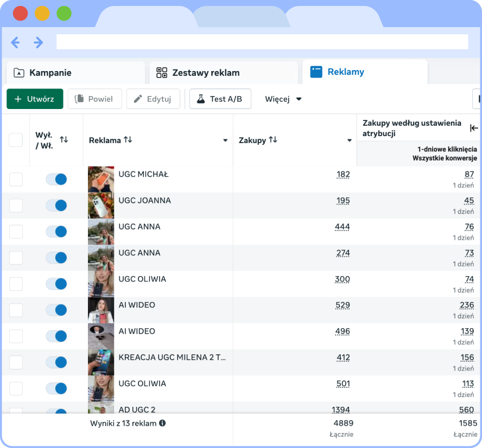Check the UGC JOANNA row checkbox
Image resolution: width=482 pixels, height=448 pixels.
click(x=16, y=206)
